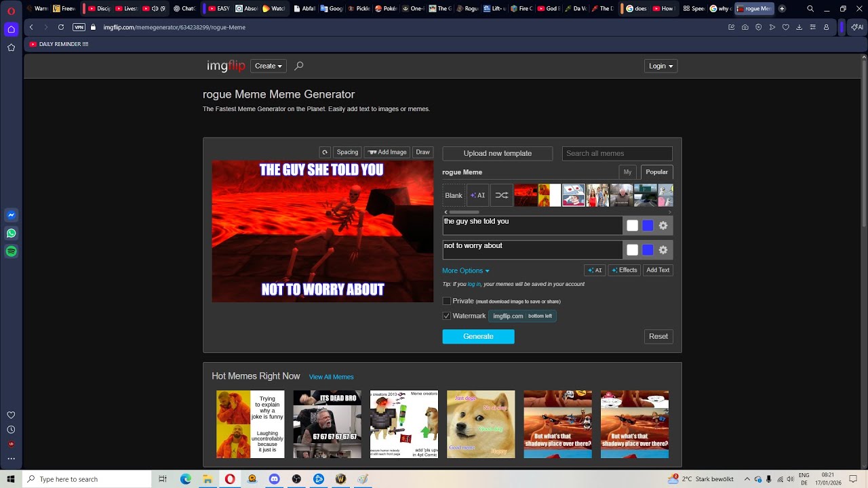Open Opera sidebar bookmarks star icon
The height and width of the screenshot is (488, 868).
point(11,47)
